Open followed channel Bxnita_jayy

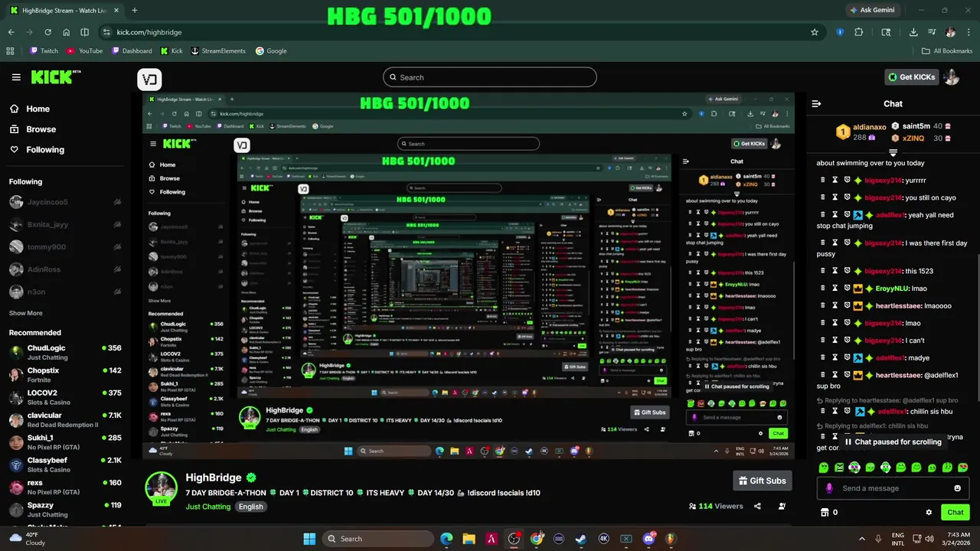point(65,225)
